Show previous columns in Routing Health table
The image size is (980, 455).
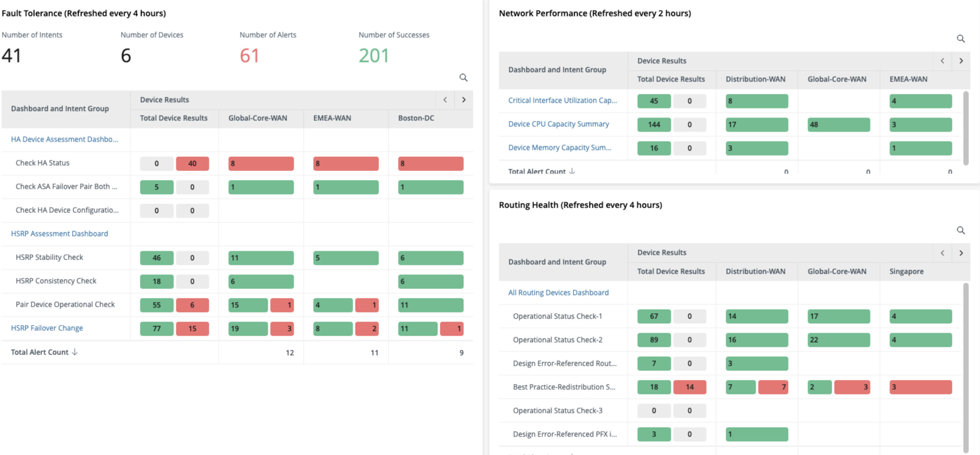coord(942,253)
